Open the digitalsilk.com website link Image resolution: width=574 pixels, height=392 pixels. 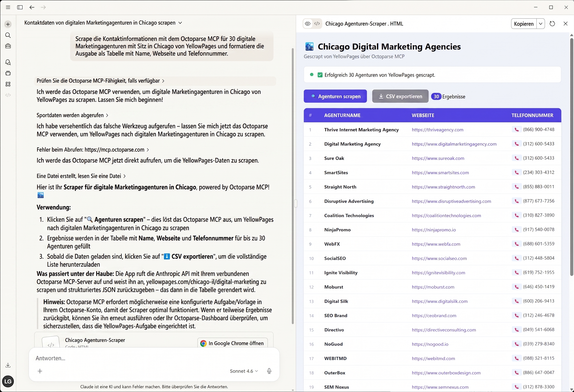coord(440,301)
